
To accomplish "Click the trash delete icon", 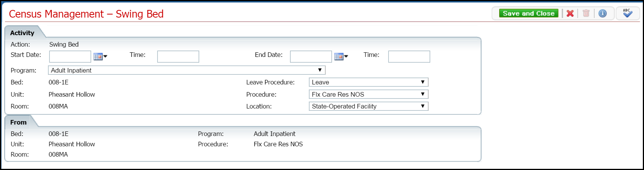I will tap(586, 13).
